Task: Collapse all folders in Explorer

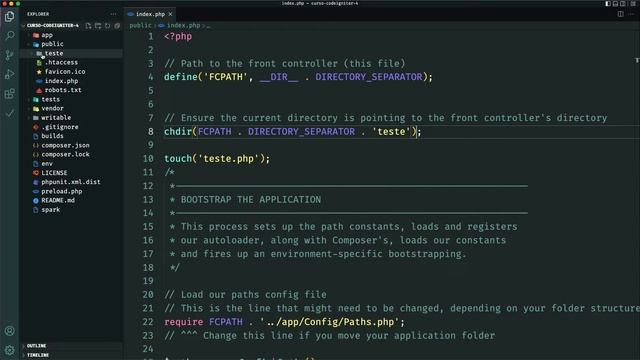Action: [x=117, y=25]
